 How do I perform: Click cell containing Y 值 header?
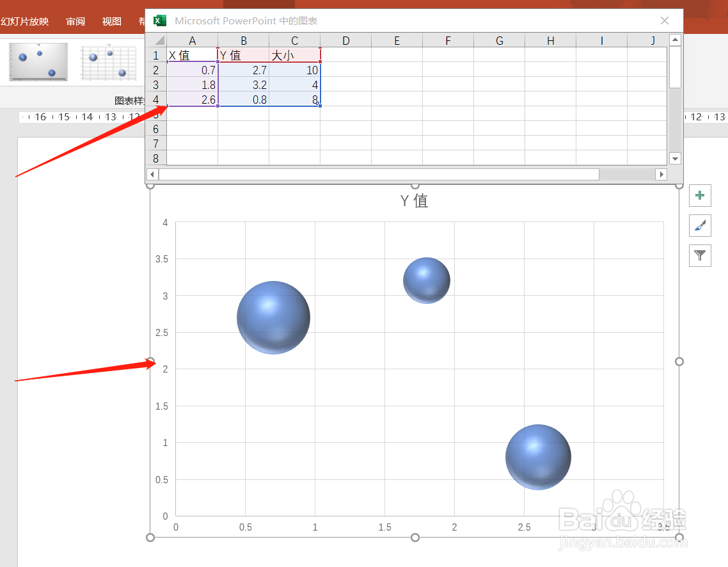tap(243, 55)
